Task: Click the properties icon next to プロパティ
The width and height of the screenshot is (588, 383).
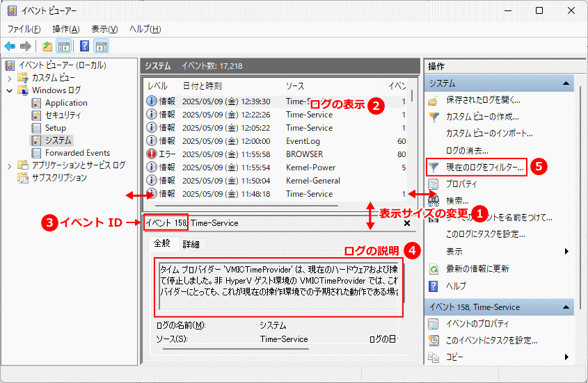Action: 434,184
